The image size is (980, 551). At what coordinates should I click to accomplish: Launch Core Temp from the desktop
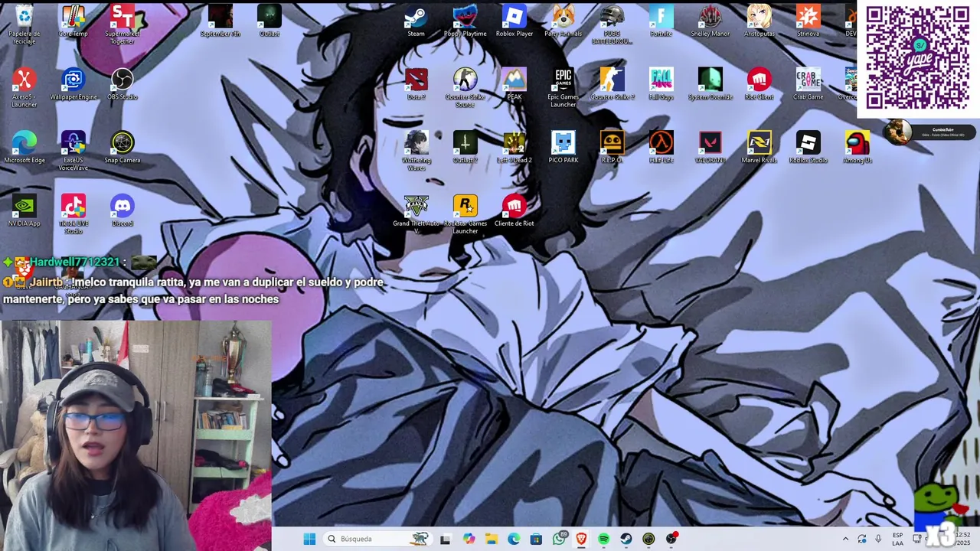tap(73, 21)
